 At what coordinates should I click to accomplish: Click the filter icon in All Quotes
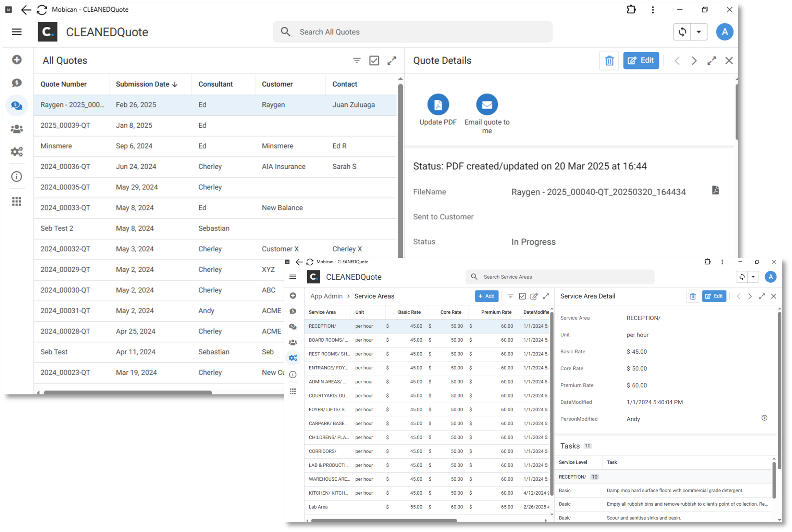(357, 61)
